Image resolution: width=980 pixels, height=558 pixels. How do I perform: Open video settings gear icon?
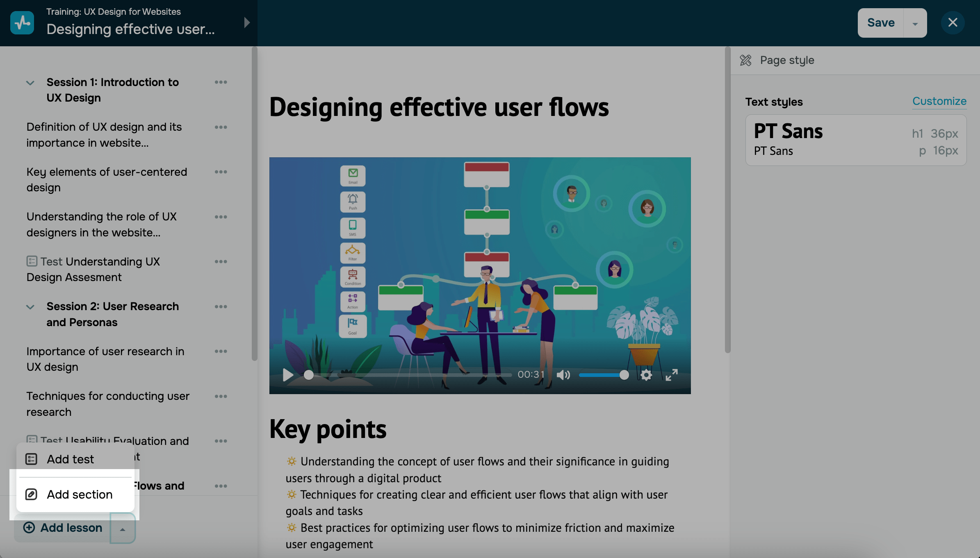point(646,374)
